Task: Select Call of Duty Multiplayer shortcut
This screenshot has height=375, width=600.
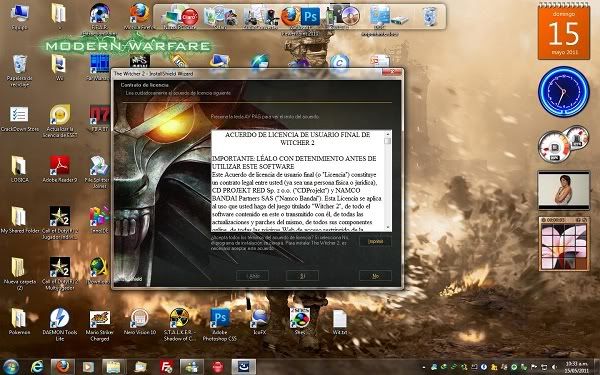Action: click(x=60, y=273)
